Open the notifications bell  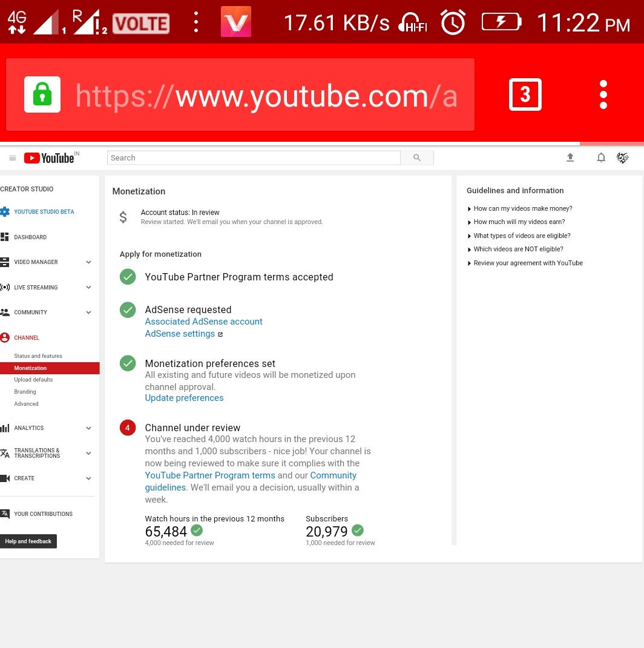(601, 157)
